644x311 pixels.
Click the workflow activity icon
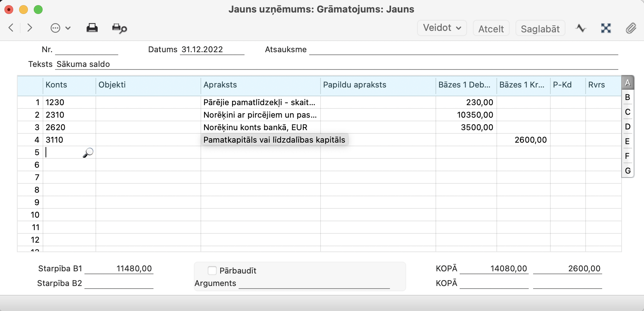(581, 28)
